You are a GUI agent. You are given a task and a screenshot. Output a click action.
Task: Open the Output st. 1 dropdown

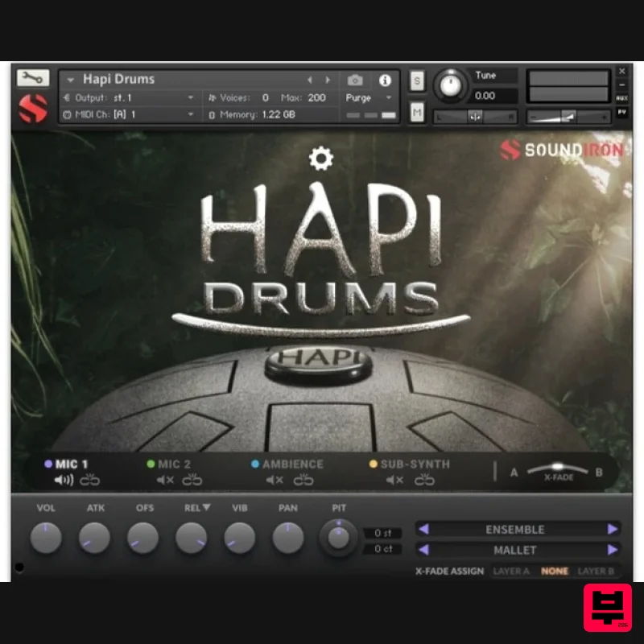(x=130, y=98)
